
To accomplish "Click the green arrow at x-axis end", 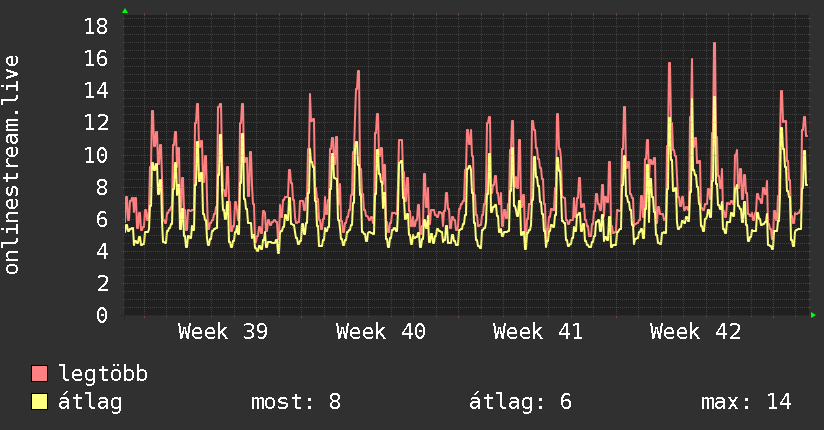I will 813,315.
